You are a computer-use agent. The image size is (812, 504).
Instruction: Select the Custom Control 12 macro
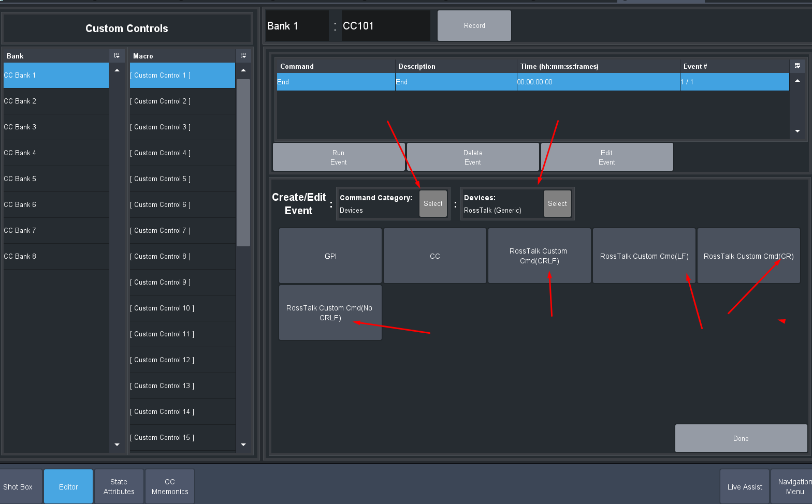coord(182,360)
